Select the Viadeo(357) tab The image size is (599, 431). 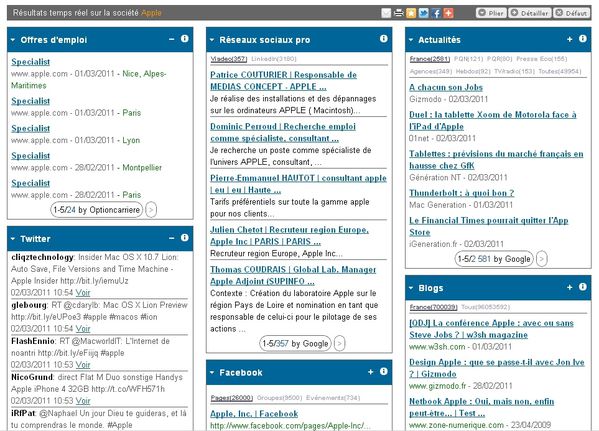pos(229,59)
